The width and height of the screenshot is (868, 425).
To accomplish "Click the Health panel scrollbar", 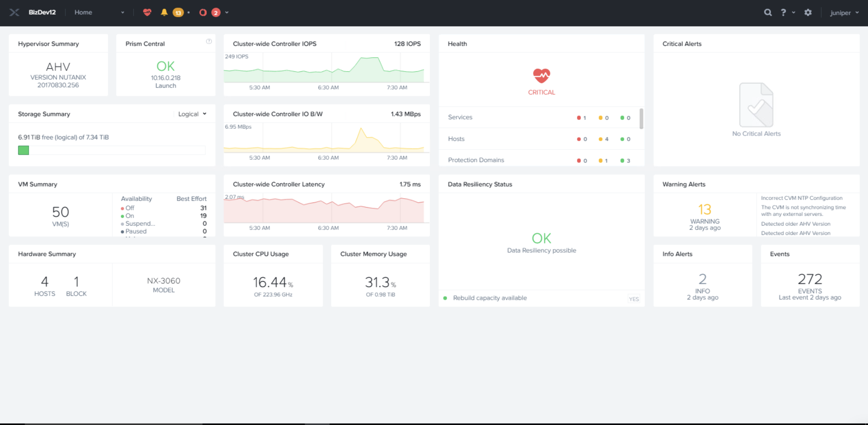I will click(x=641, y=119).
